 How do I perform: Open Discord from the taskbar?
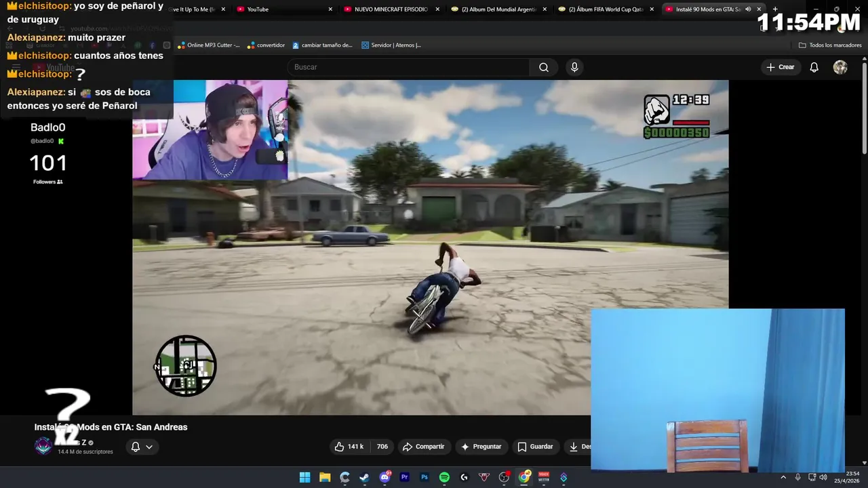click(x=384, y=477)
